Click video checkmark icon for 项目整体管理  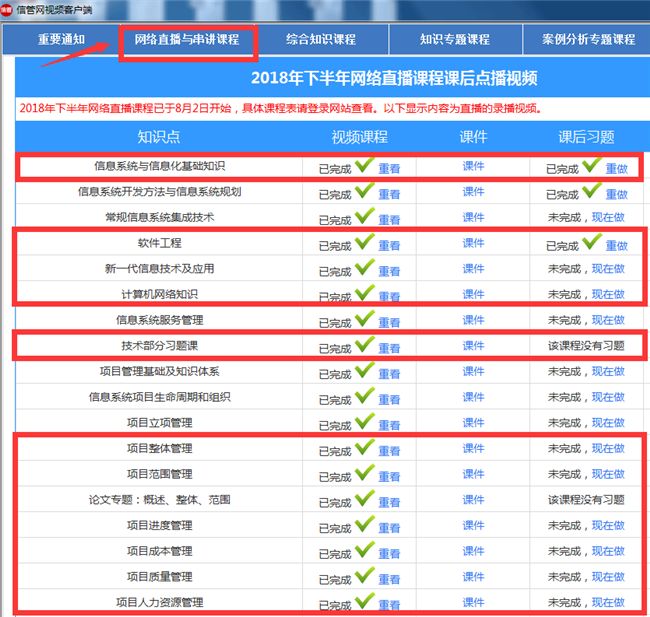(x=364, y=447)
